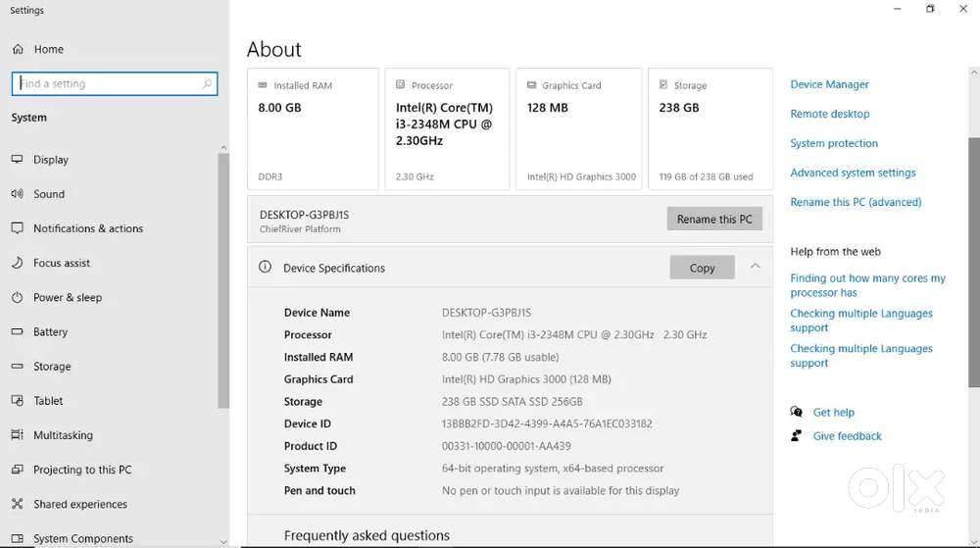980x548 pixels.
Task: Click the main page vertical scrollbar thumb
Action: click(x=974, y=263)
